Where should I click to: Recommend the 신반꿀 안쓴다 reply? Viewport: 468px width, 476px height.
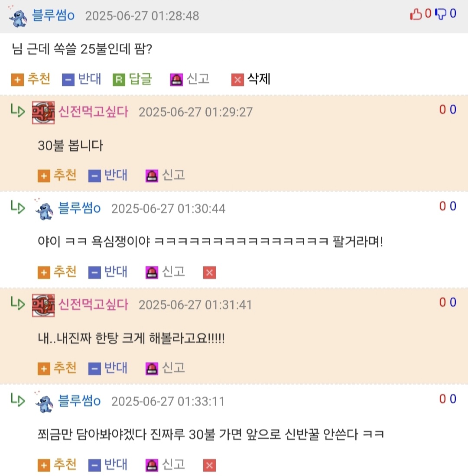[x=57, y=465]
